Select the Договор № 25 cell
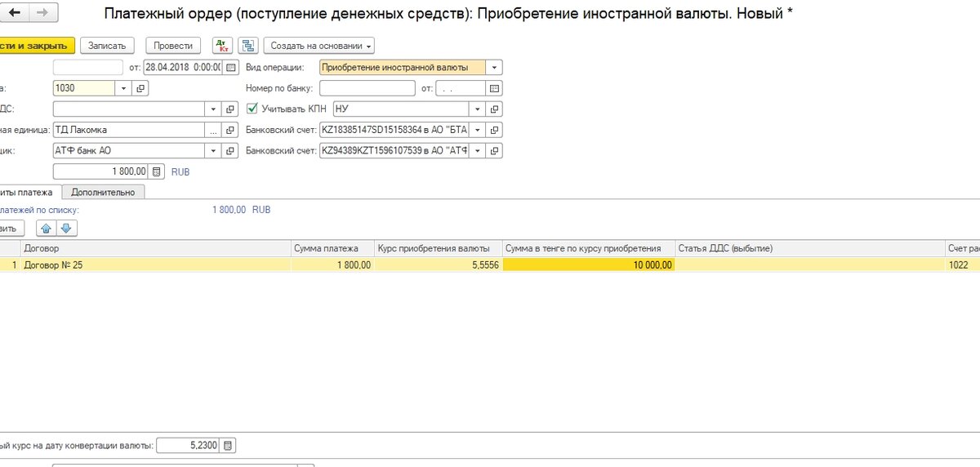The width and height of the screenshot is (980, 467). point(156,265)
